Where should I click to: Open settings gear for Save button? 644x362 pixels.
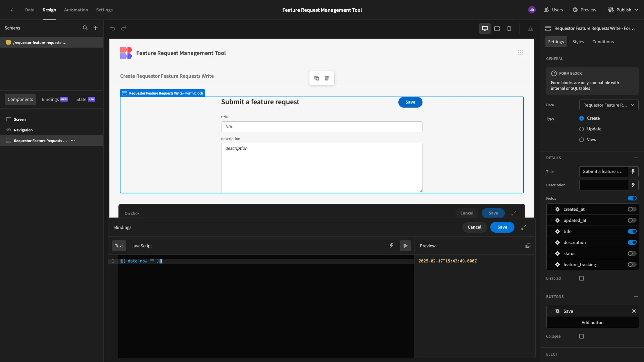coord(557,311)
